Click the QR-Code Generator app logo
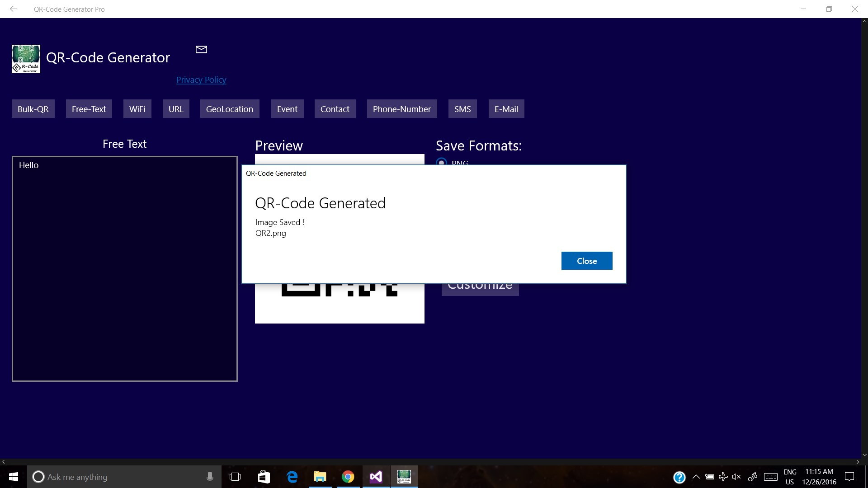Screen dimensions: 868x488 pyautogui.click(x=26, y=59)
